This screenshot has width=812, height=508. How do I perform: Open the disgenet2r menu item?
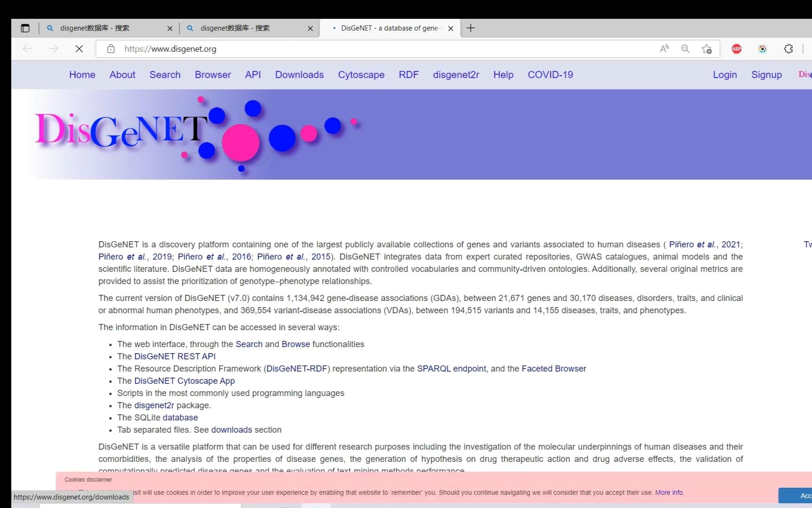(x=456, y=75)
